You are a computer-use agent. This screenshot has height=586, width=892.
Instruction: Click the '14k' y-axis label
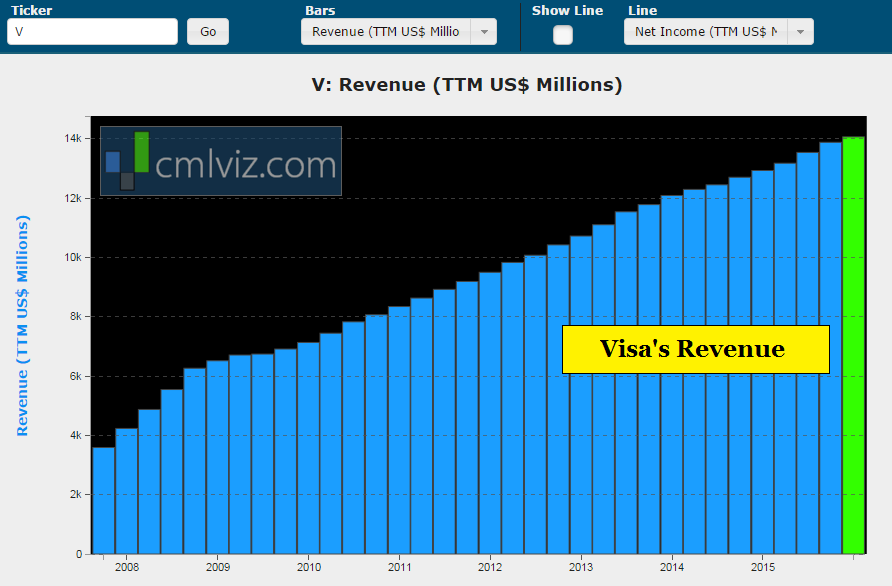click(72, 138)
